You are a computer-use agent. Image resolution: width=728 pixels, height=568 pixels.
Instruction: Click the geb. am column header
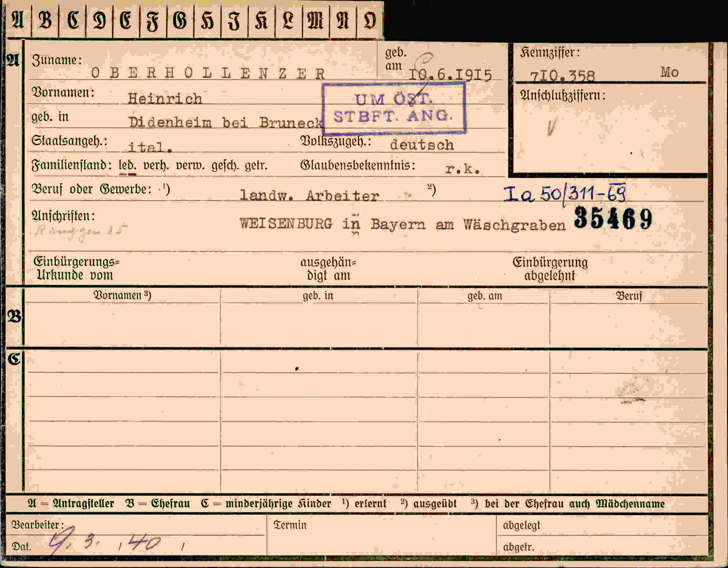(485, 296)
